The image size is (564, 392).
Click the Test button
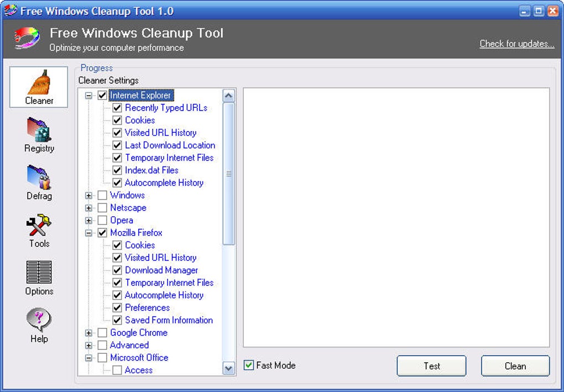pyautogui.click(x=431, y=366)
